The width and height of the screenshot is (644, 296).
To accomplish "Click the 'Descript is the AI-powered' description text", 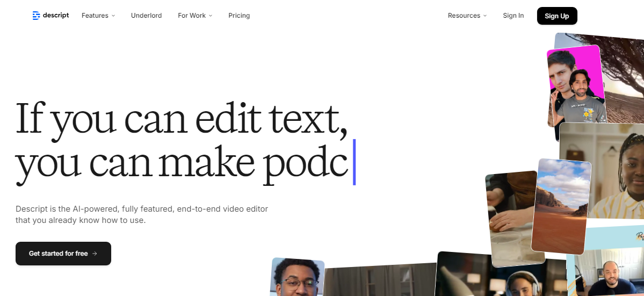I will coord(142,215).
